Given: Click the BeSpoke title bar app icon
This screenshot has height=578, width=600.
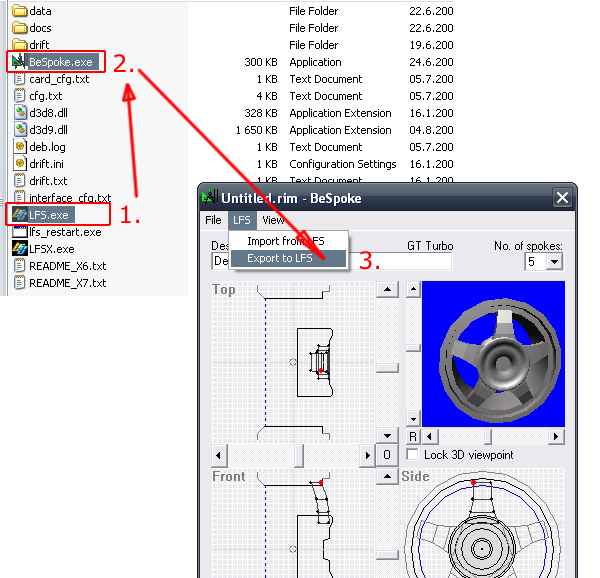Looking at the screenshot, I should 210,197.
